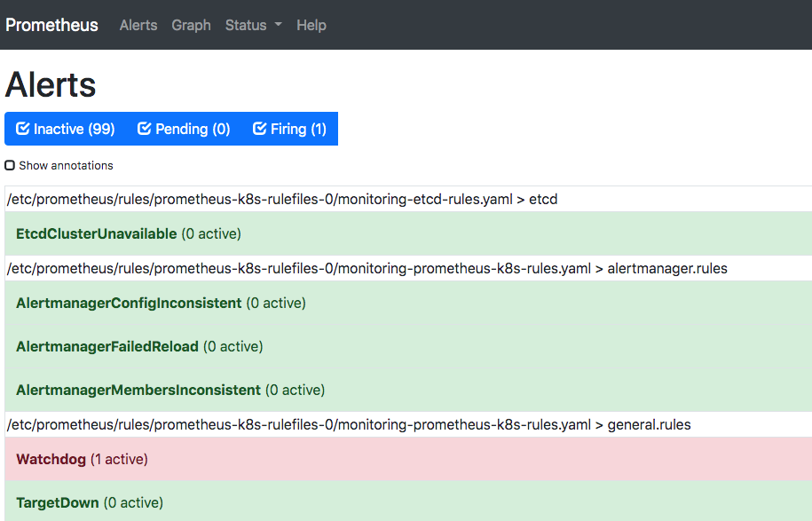Expand the TargetDown alert rule

click(57, 502)
